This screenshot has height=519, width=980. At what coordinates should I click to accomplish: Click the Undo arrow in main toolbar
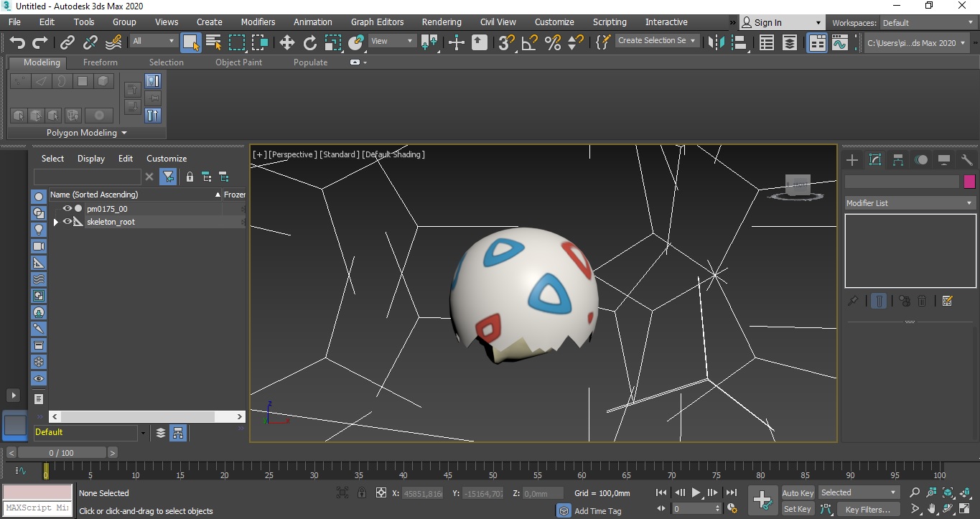coord(17,42)
